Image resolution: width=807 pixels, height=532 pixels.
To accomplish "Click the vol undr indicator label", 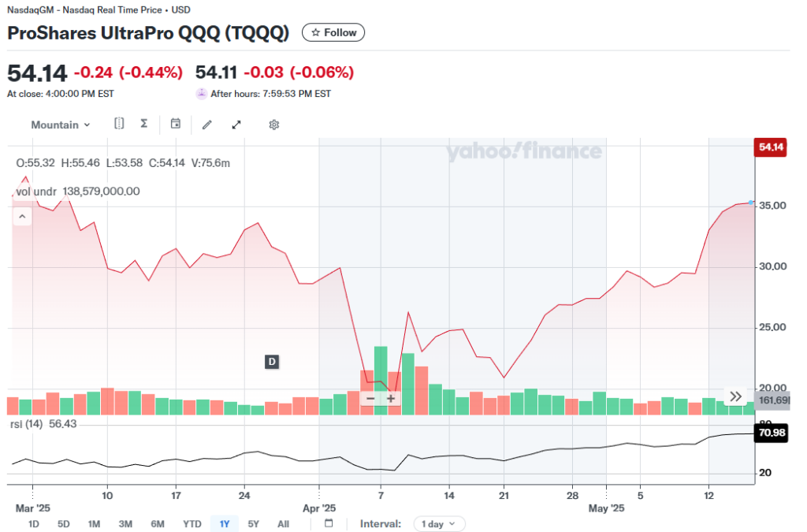I will click(x=35, y=191).
